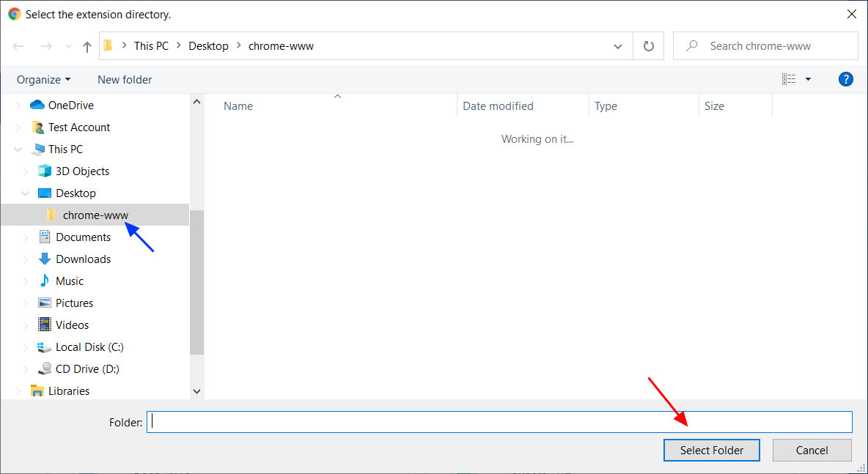Viewport: 868px width, 474px height.
Task: Click the up-one-level arrow
Action: [x=86, y=45]
